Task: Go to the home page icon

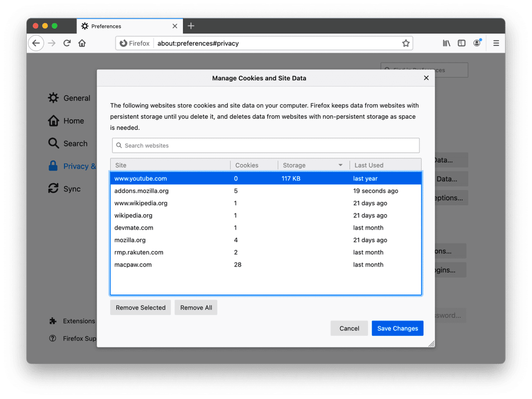Action: click(x=82, y=43)
